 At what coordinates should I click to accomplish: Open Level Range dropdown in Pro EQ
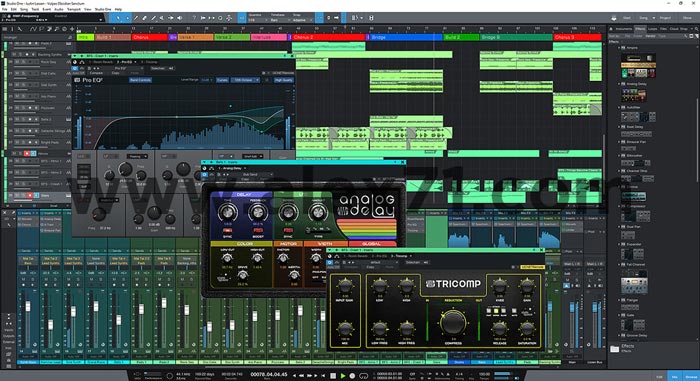206,80
